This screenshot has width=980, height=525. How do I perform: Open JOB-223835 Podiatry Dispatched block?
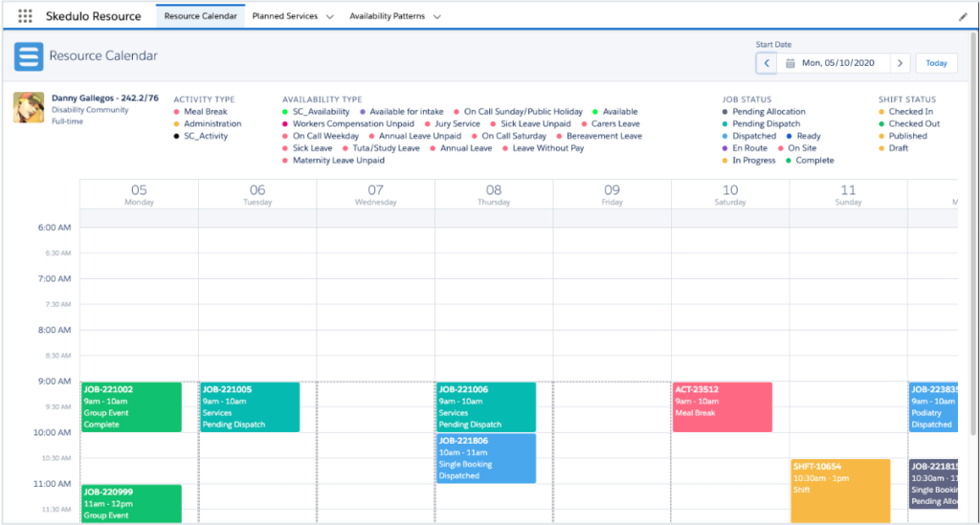tap(934, 407)
